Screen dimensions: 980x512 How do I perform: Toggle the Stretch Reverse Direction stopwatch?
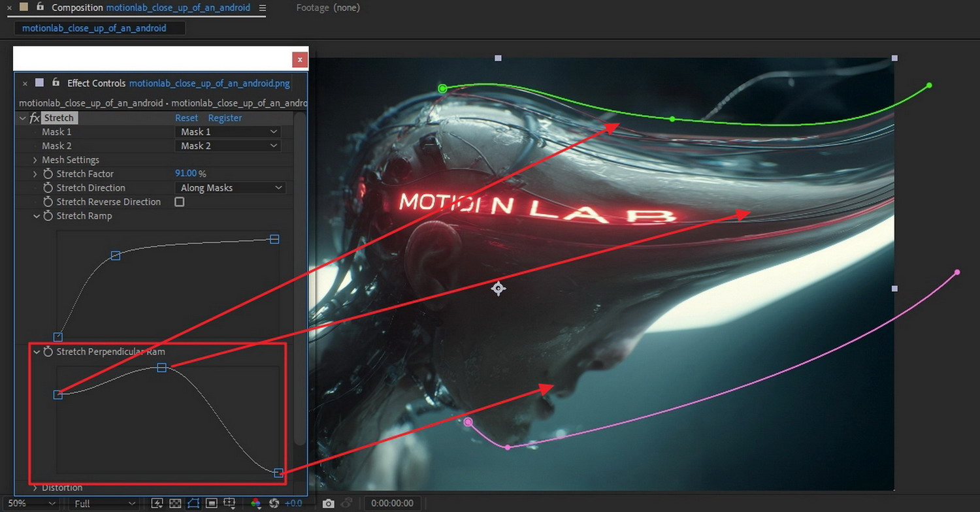pyautogui.click(x=48, y=202)
